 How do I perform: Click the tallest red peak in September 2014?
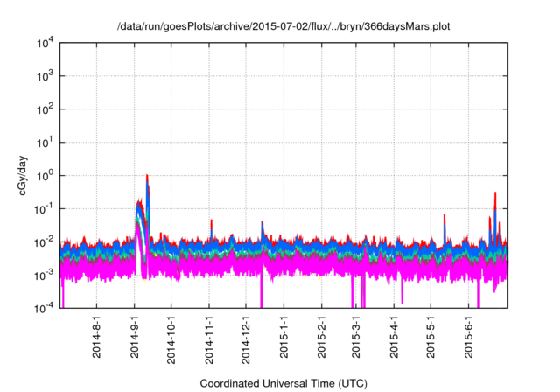click(147, 177)
